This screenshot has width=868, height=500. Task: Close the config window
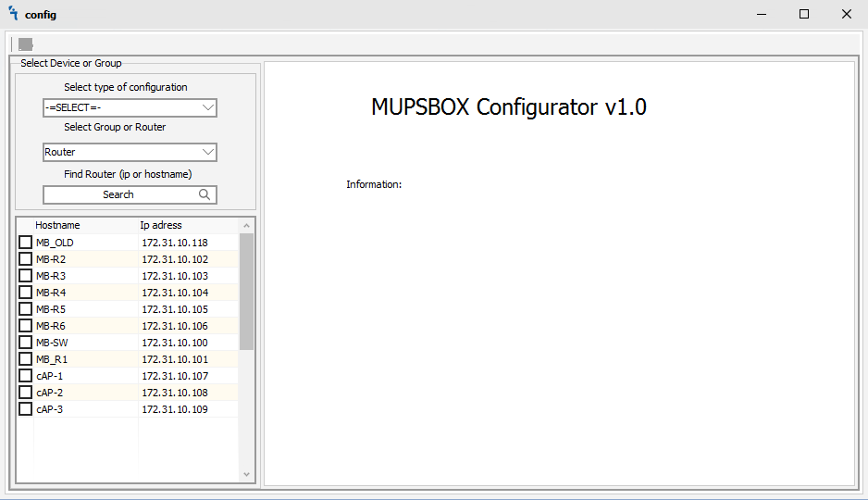pos(846,14)
